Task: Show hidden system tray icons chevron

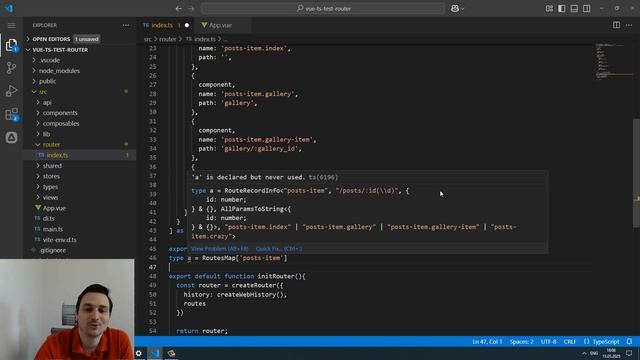Action: [584, 353]
